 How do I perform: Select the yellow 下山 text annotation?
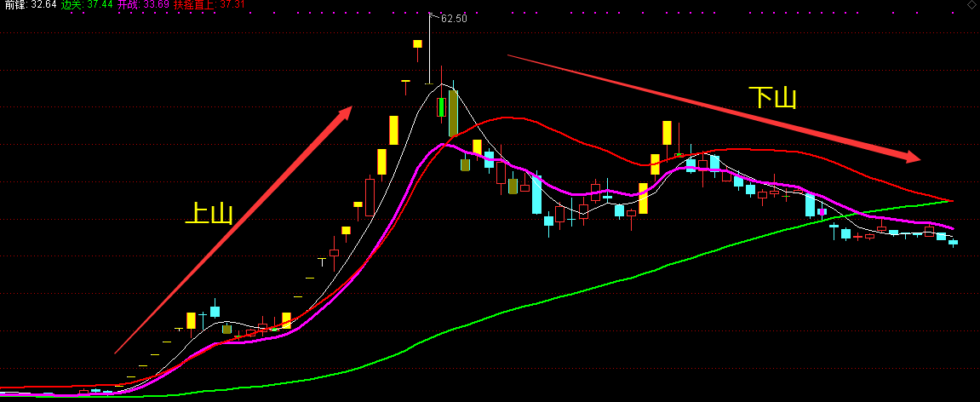(x=772, y=98)
